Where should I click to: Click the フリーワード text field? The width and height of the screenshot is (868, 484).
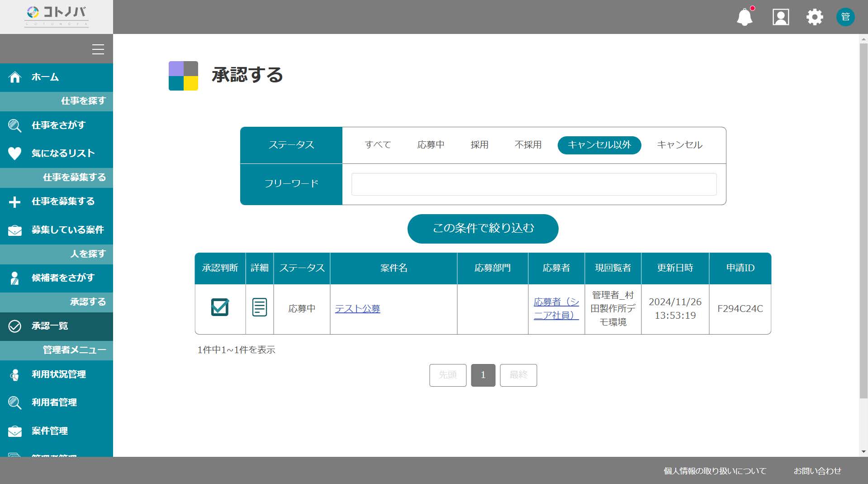tap(534, 184)
